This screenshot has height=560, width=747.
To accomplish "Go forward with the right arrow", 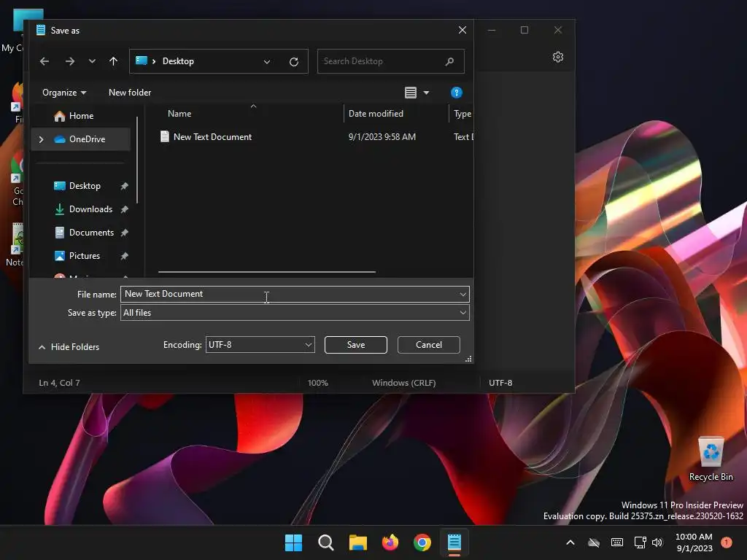I will pyautogui.click(x=69, y=61).
